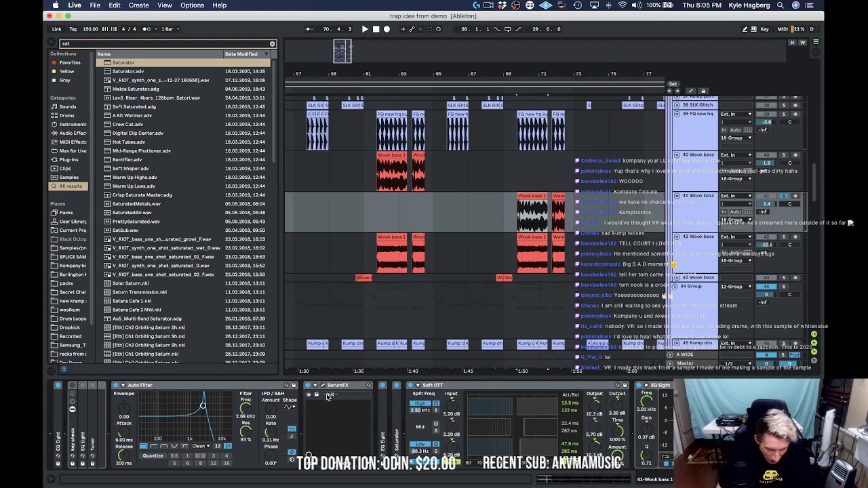Open Clips category in browser
Image resolution: width=868 pixels, height=488 pixels.
(x=65, y=168)
